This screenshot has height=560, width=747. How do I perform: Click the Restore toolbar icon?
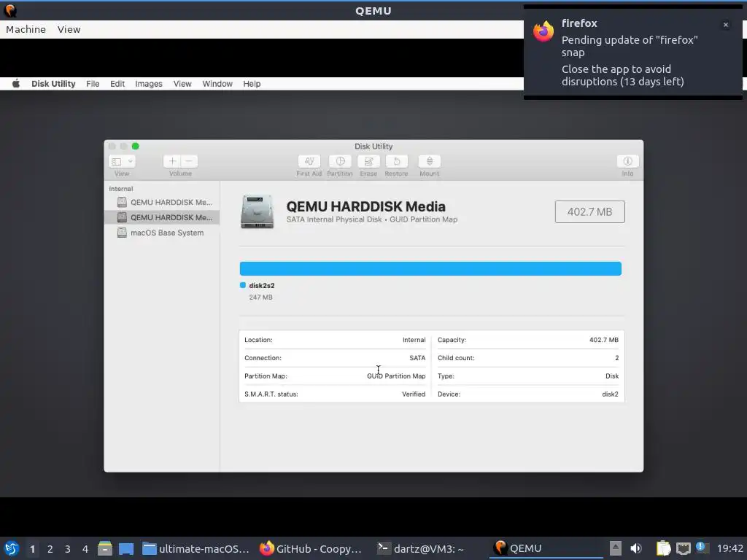click(x=396, y=161)
